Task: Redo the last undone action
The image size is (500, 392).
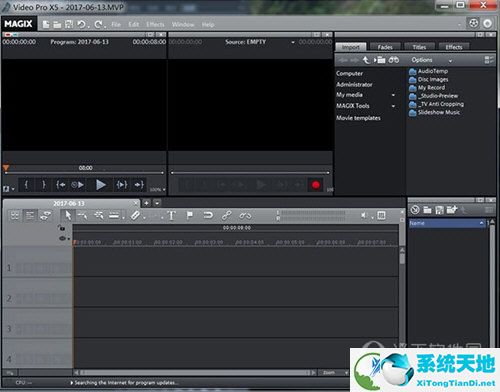Action: [x=98, y=24]
